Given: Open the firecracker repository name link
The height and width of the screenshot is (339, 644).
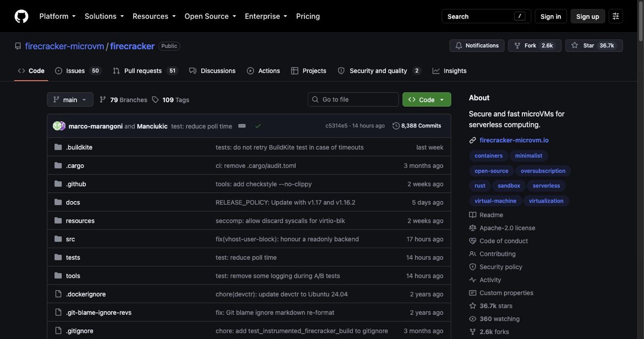Looking at the screenshot, I should [132, 46].
